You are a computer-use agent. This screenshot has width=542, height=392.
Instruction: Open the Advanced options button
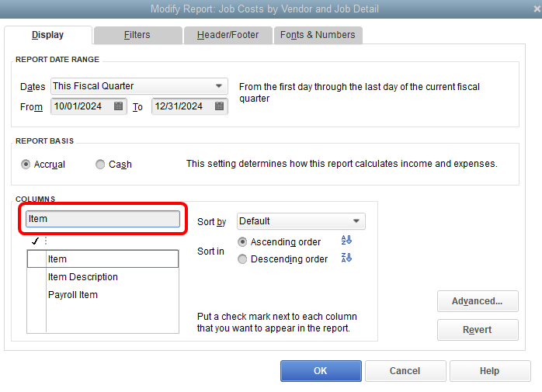pos(478,301)
